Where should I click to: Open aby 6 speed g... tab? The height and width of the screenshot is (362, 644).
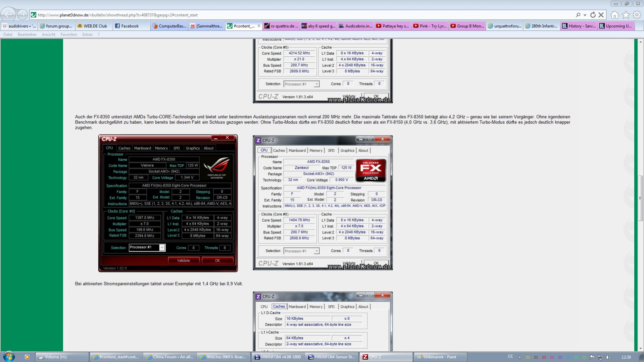tap(318, 26)
